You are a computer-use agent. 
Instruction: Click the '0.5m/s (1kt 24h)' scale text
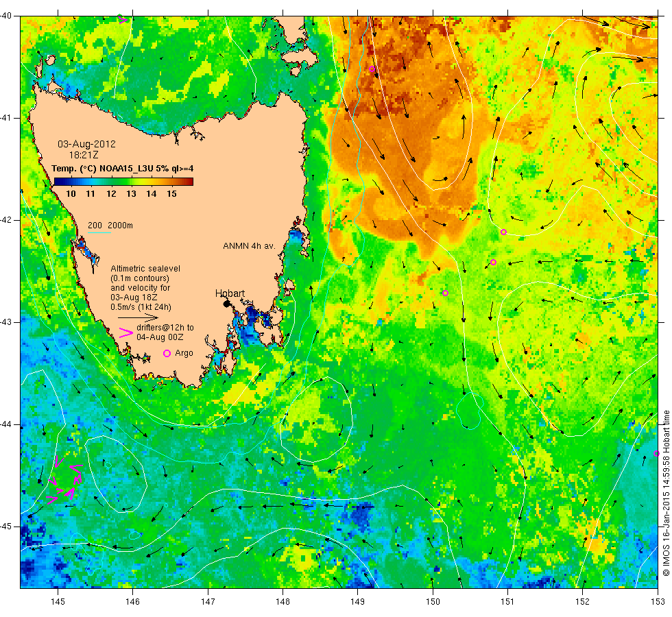(x=141, y=307)
